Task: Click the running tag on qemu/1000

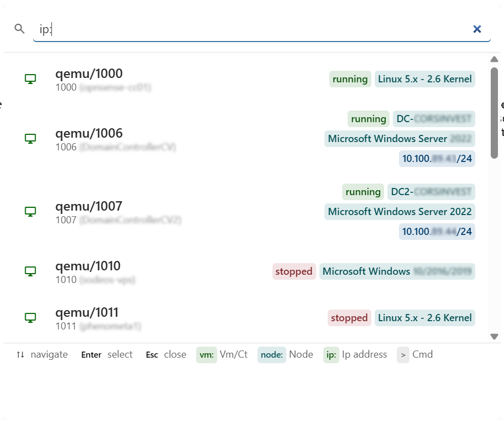Action: point(350,79)
